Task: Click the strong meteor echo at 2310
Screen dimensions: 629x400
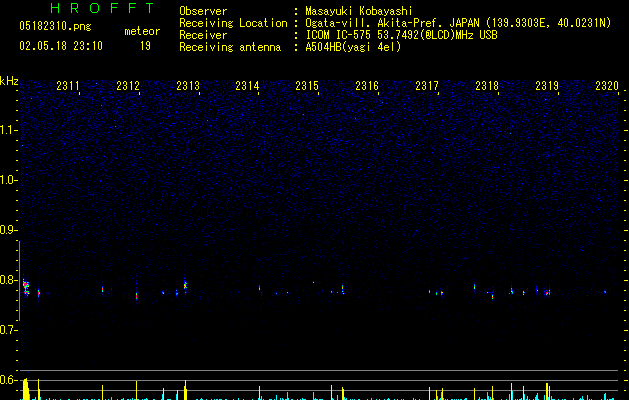Action: [26, 287]
